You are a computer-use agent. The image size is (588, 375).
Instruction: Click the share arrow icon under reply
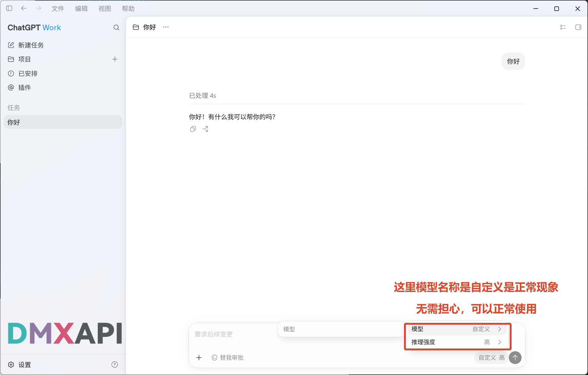click(205, 129)
